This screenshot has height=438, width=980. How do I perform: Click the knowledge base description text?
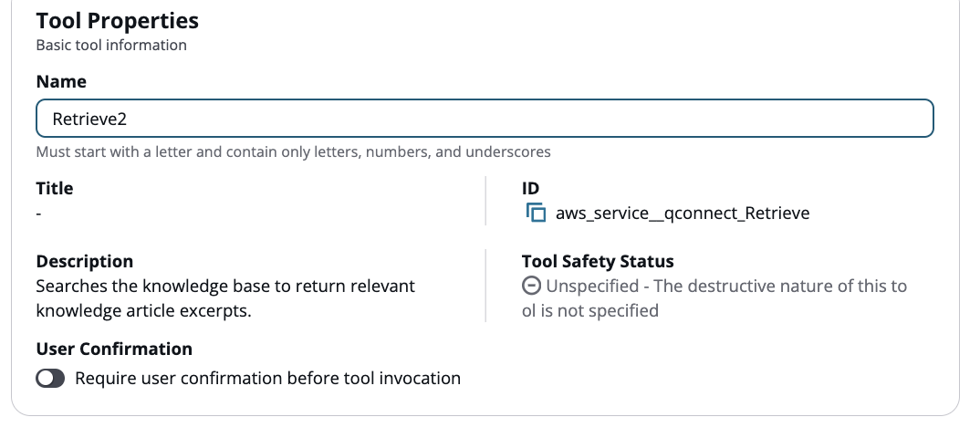point(225,298)
